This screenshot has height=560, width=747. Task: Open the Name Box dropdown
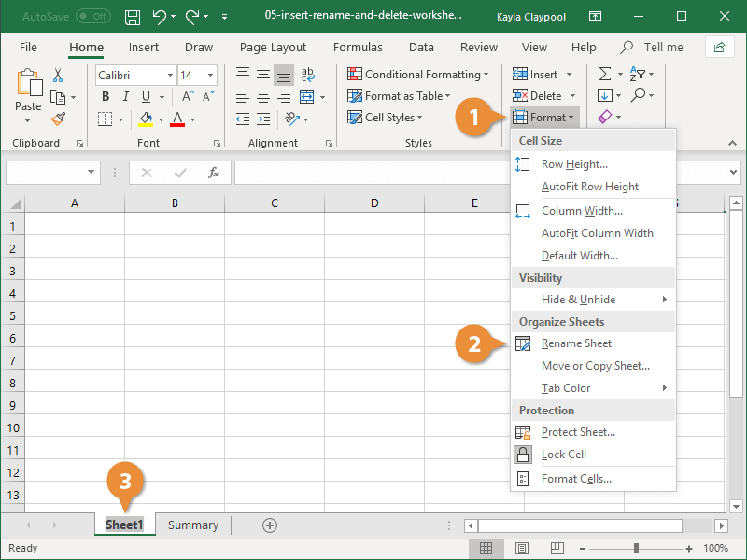pyautogui.click(x=91, y=172)
